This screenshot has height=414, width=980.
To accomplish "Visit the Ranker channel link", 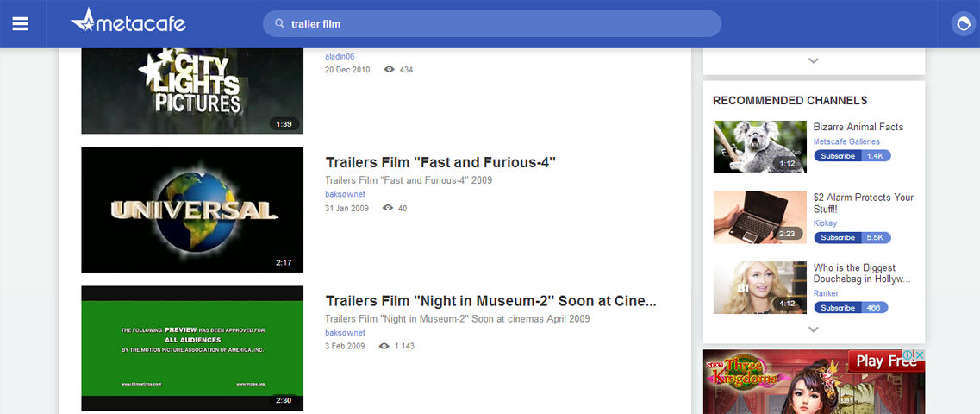I will (x=826, y=293).
